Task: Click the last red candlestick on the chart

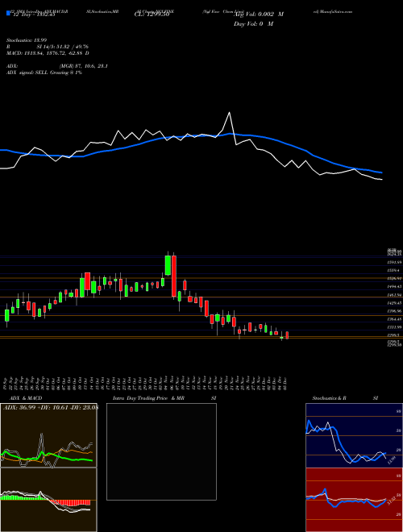Action: (287, 335)
